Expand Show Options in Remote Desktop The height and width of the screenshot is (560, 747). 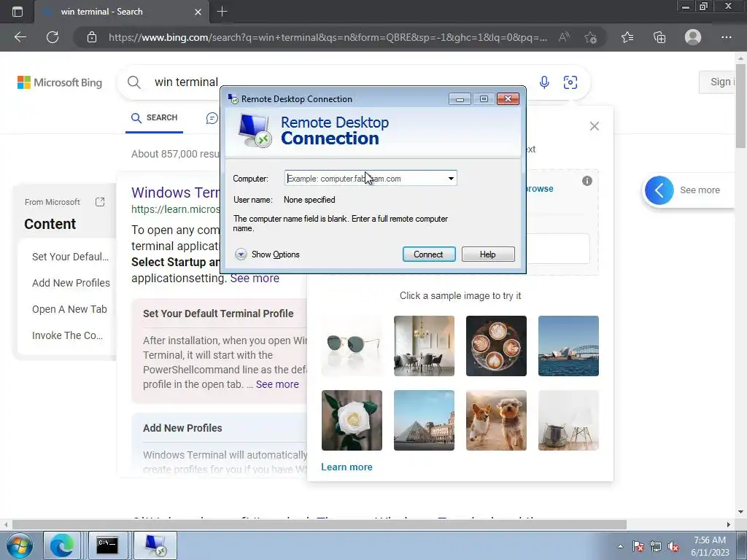(267, 254)
